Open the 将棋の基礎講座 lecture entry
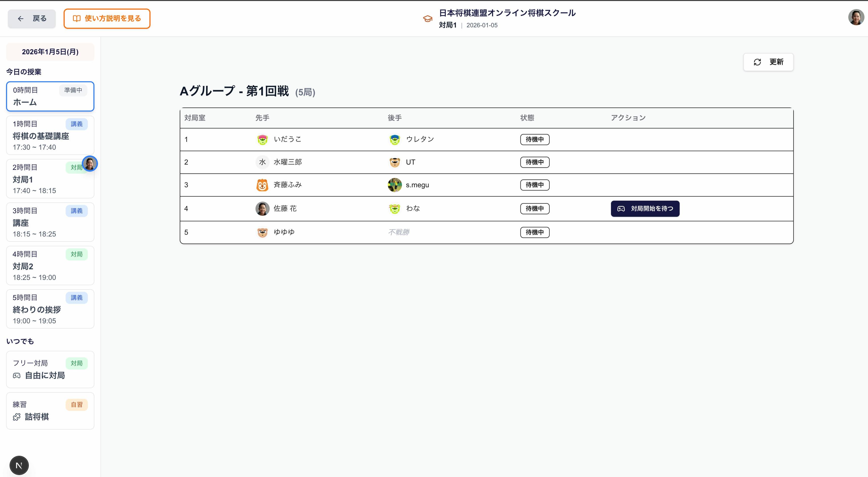 (50, 135)
